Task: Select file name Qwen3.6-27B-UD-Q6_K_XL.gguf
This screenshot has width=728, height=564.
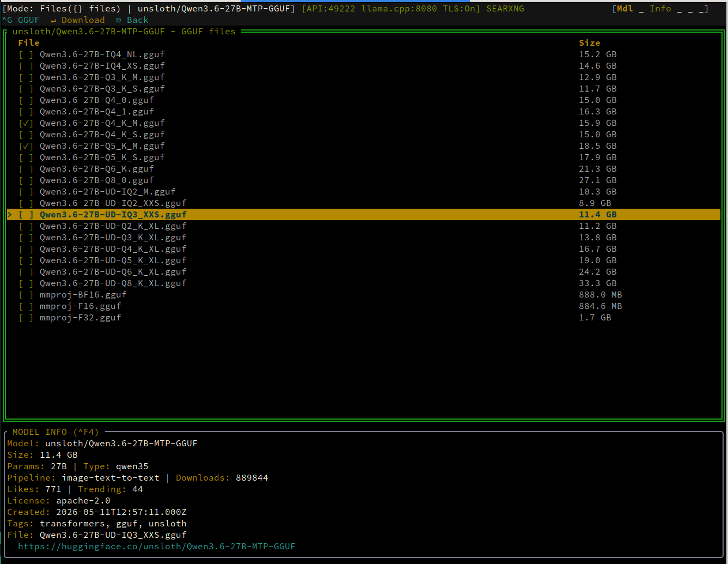Action: pyautogui.click(x=113, y=272)
